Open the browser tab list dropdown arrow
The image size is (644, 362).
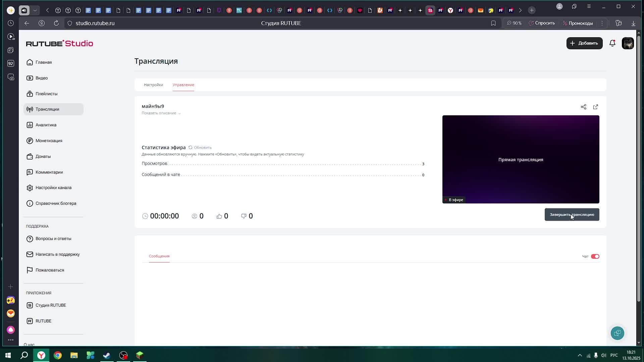[35, 10]
